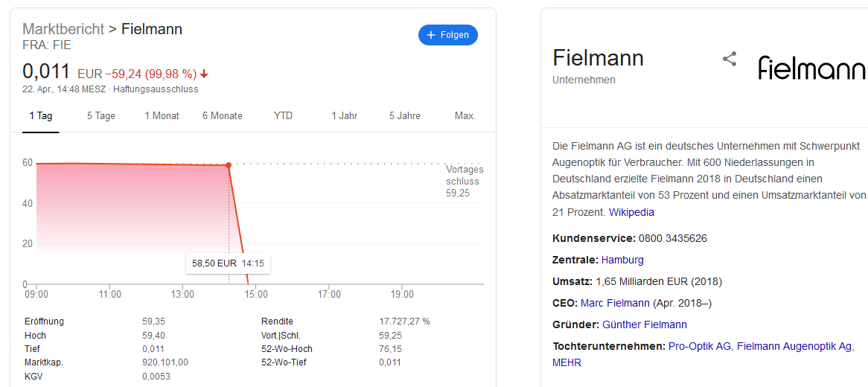Click the Günther Fielmann founder link
This screenshot has height=387, width=868.
point(644,324)
